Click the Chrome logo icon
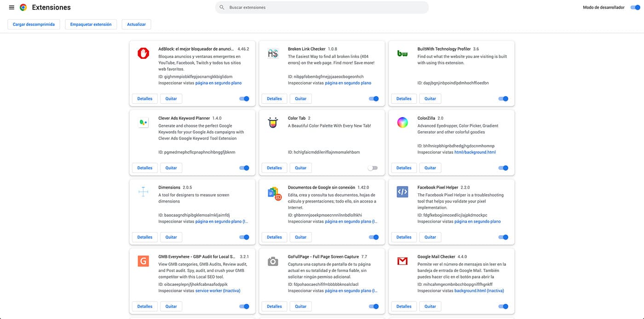Viewport: 644px width, 319px height. coord(23,7)
